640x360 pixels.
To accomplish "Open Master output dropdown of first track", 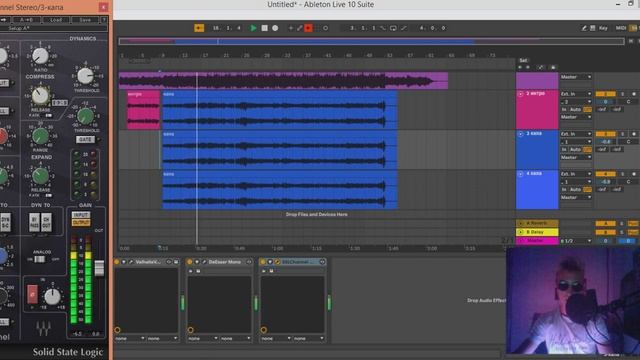I will tap(576, 77).
